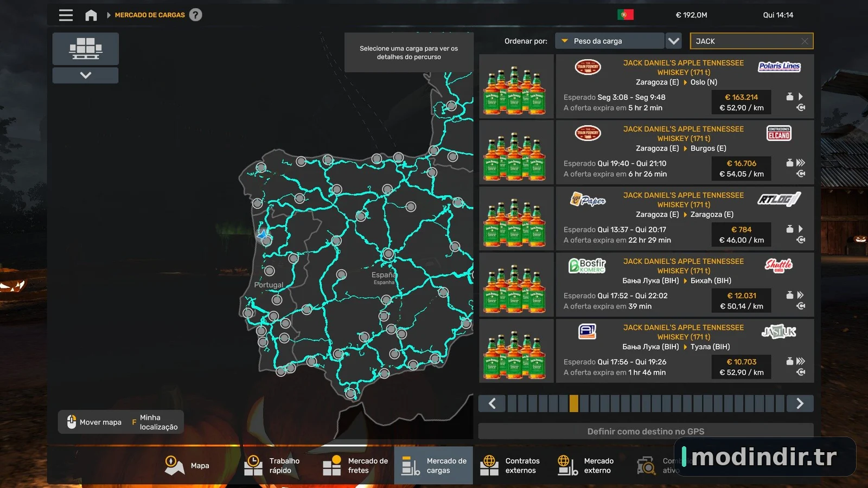The width and height of the screenshot is (868, 488).
Task: Click the Train Foundry logo in Burgos offer
Action: 588,133
